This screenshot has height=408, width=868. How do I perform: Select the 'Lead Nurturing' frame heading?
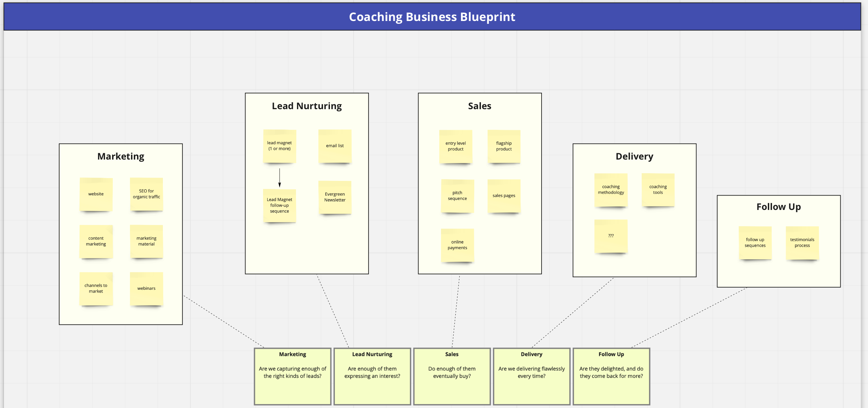pos(307,106)
